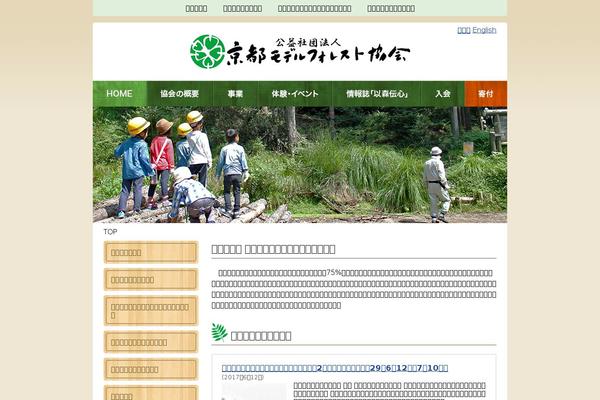This screenshot has width=600, height=400.
Task: Click the 京都モデルフォレスト協会 title banner
Action: (x=300, y=52)
